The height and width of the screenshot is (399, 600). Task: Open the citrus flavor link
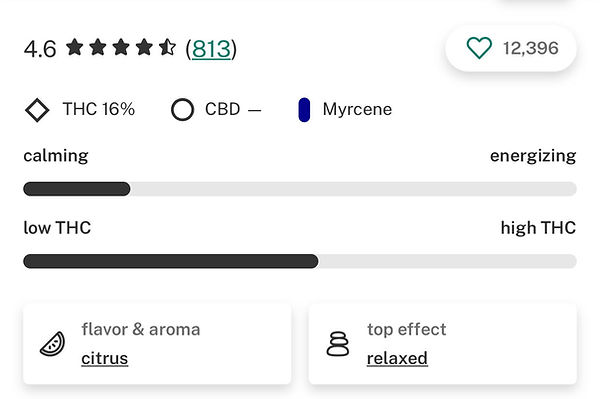point(104,359)
